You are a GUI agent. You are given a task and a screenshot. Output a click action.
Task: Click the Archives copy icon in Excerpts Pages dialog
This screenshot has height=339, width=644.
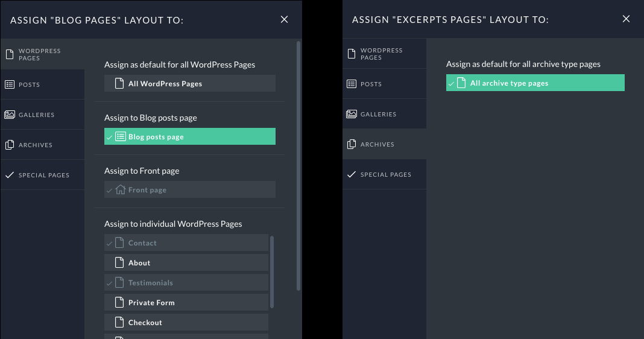(352, 144)
